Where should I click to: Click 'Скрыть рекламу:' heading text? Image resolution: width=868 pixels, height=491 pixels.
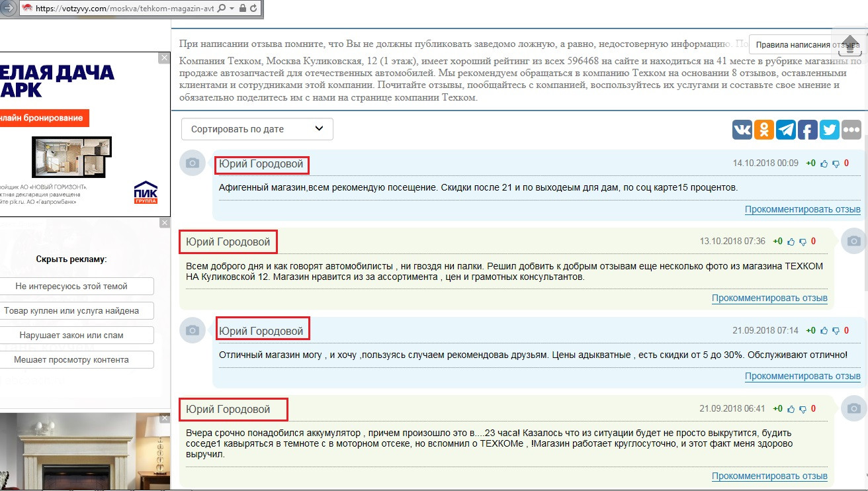[71, 259]
